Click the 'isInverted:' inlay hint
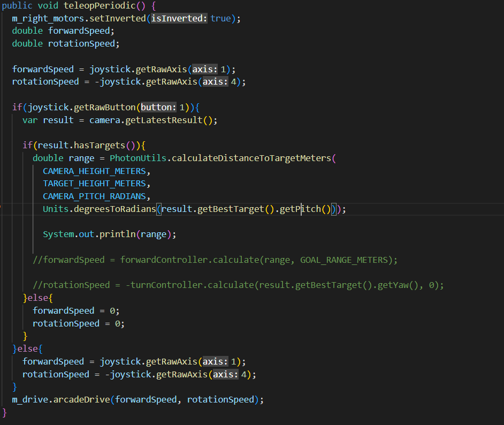Viewport: 504px width, 425px height. tap(179, 19)
